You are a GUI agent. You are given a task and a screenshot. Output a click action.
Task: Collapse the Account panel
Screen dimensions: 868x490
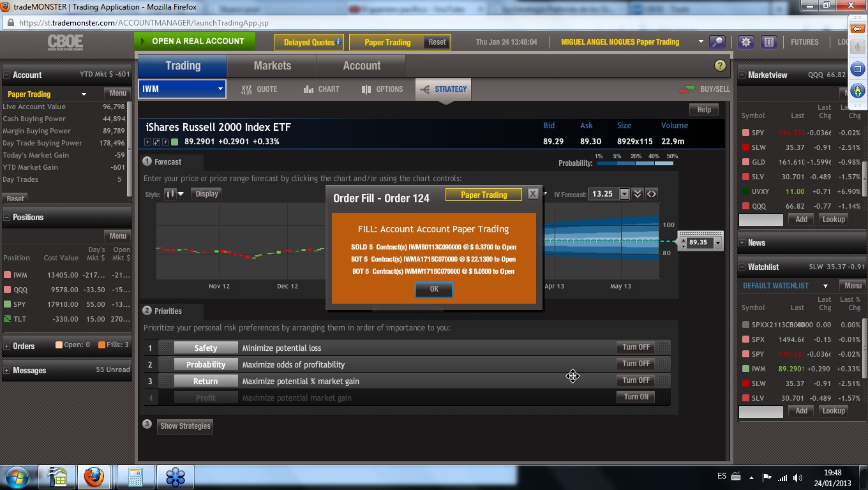pos(7,75)
